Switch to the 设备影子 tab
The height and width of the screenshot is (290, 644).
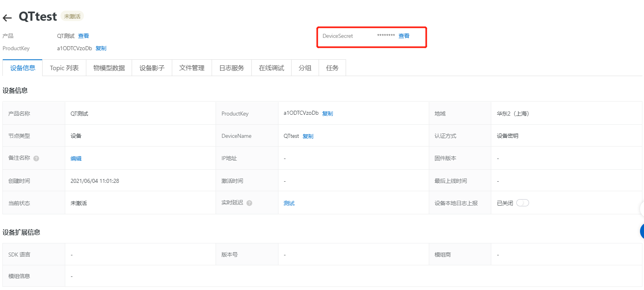(x=152, y=68)
